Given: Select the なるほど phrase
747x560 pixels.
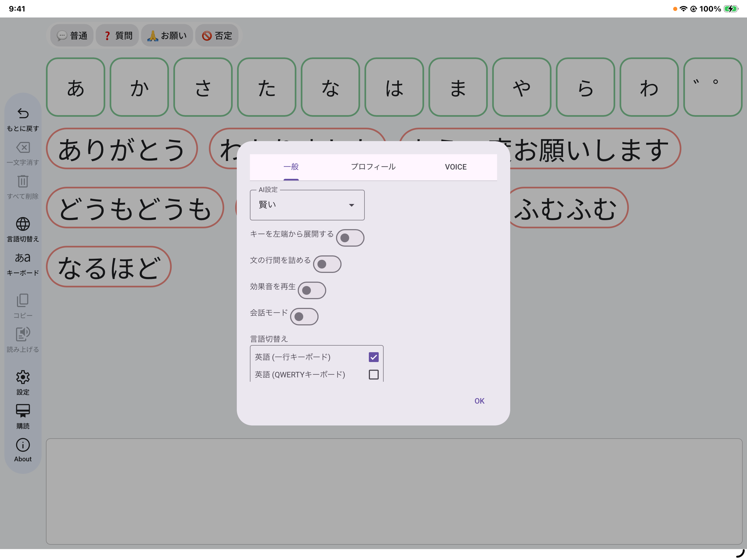Looking at the screenshot, I should pos(109,267).
